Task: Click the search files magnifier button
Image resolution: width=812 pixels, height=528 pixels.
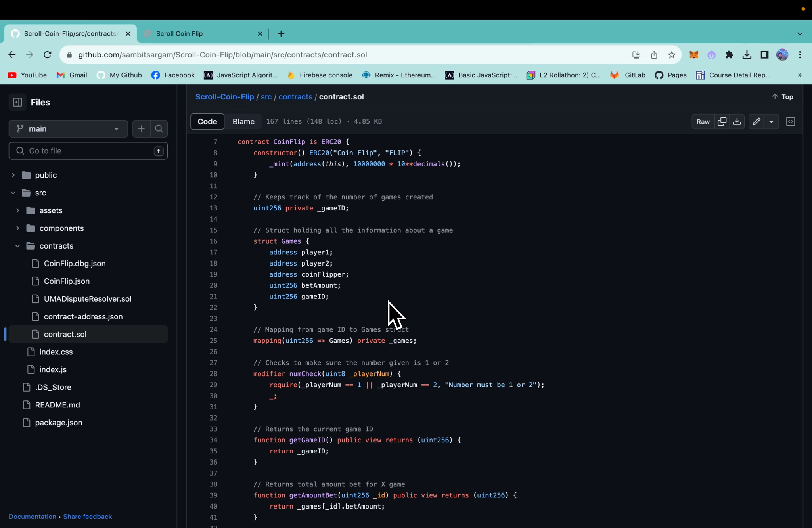Action: [x=159, y=129]
